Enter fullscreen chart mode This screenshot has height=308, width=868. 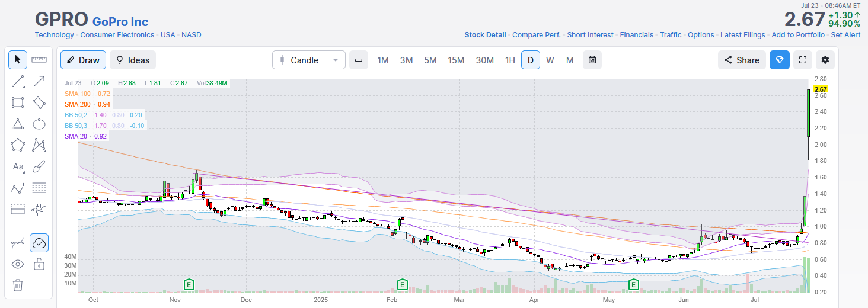pyautogui.click(x=803, y=60)
